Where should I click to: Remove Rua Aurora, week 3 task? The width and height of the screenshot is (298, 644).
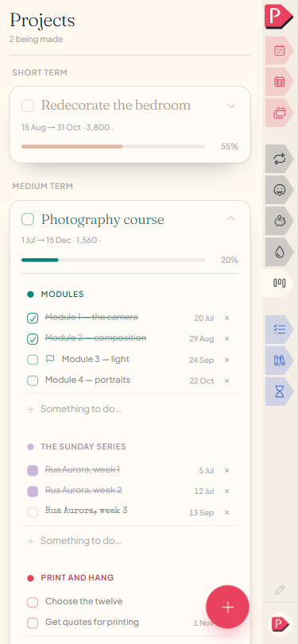click(227, 512)
